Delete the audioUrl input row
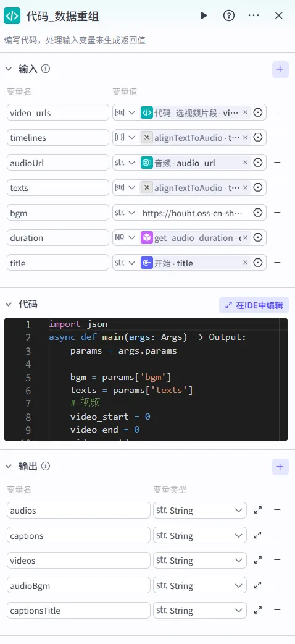Screen dimensions: 295x644 277,163
